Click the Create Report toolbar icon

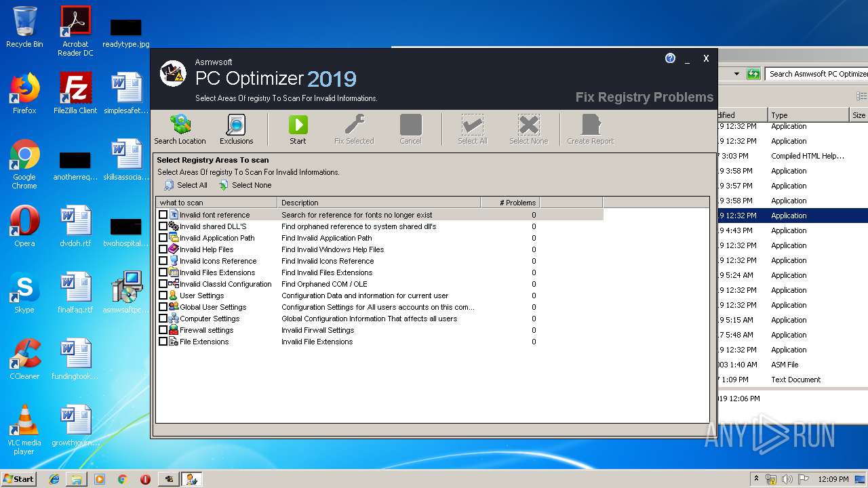pos(591,125)
